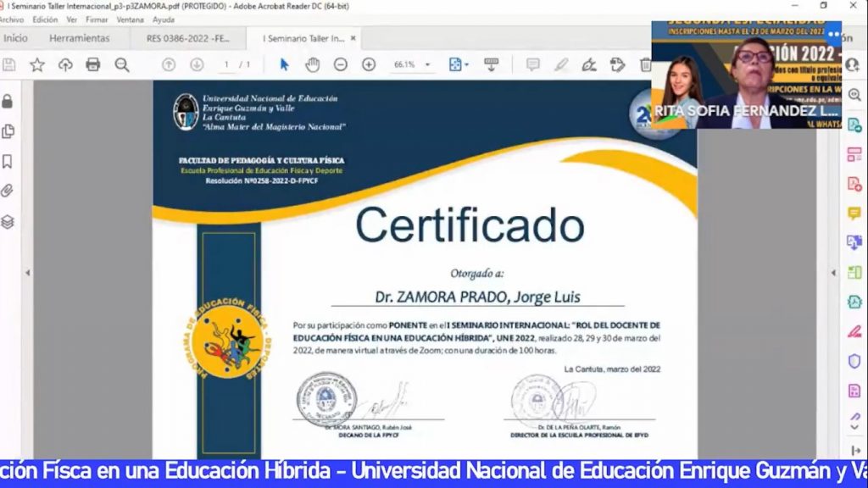Open the Fill & Sign tool
The image size is (868, 488).
pos(854,332)
